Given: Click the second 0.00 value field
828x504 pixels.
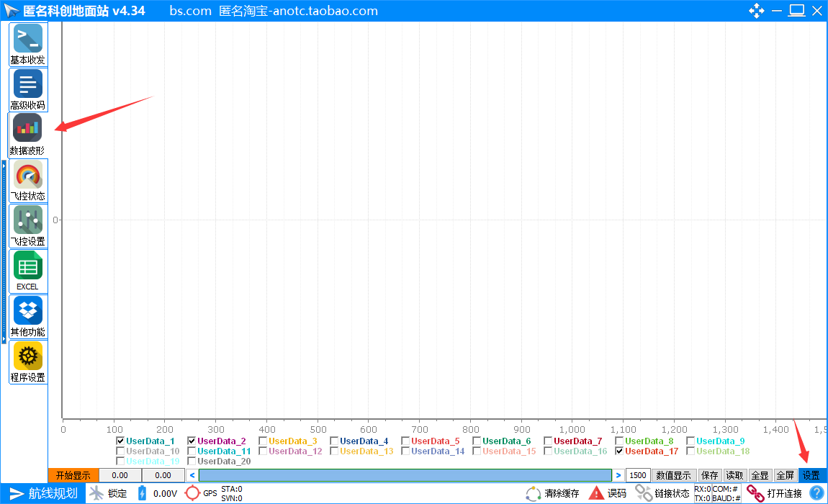Looking at the screenshot, I should click(x=163, y=475).
